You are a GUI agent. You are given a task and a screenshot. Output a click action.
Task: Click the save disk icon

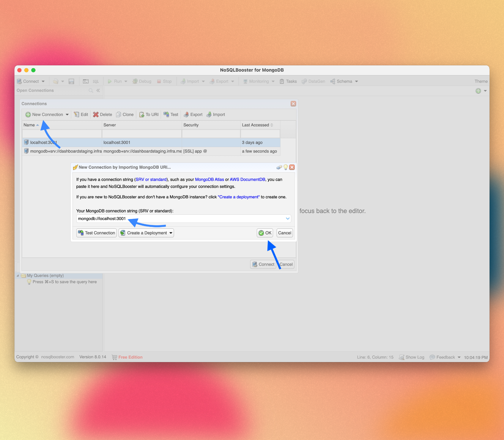coord(71,81)
